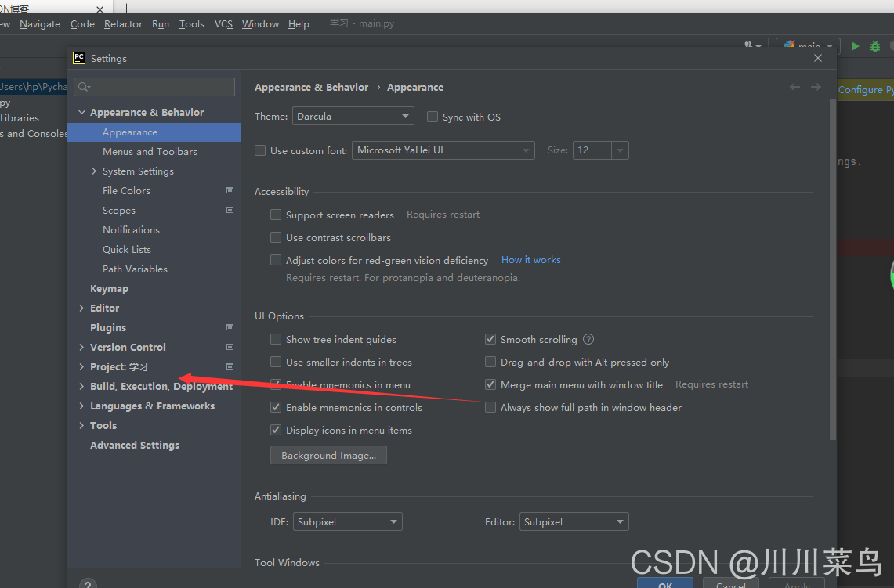The width and height of the screenshot is (894, 588).
Task: Enable Use contrast scrollbars
Action: coord(275,237)
